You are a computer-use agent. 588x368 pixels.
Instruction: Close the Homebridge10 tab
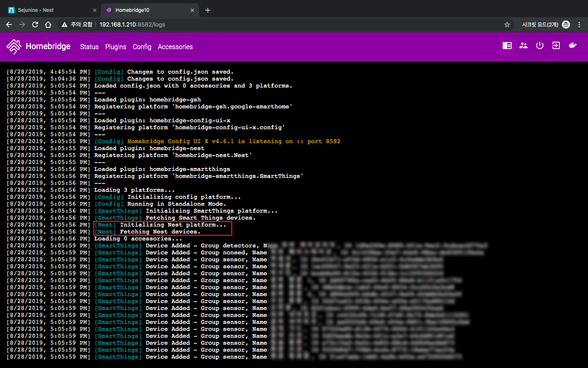(192, 10)
